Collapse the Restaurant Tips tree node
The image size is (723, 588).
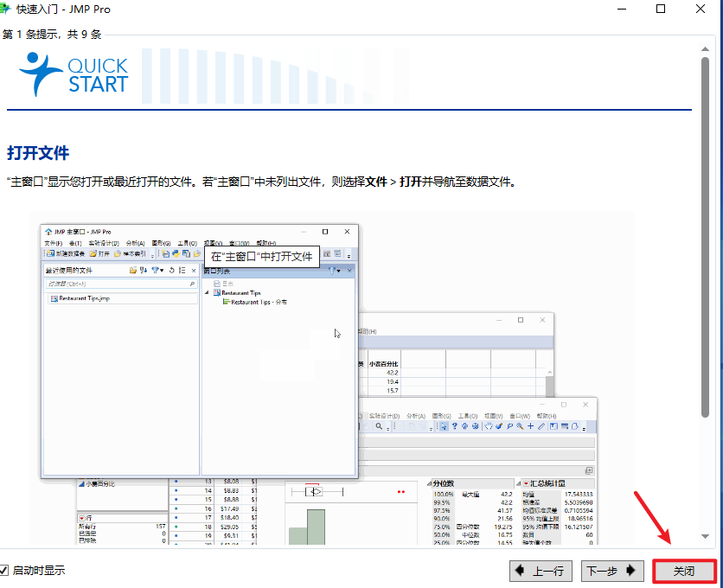[208, 293]
